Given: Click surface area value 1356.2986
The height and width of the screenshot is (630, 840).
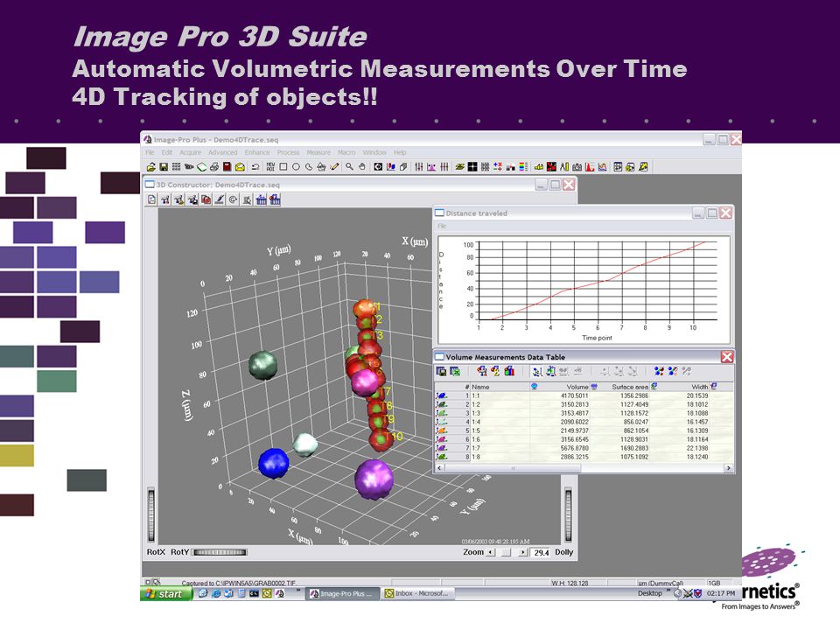Looking at the screenshot, I should [634, 395].
